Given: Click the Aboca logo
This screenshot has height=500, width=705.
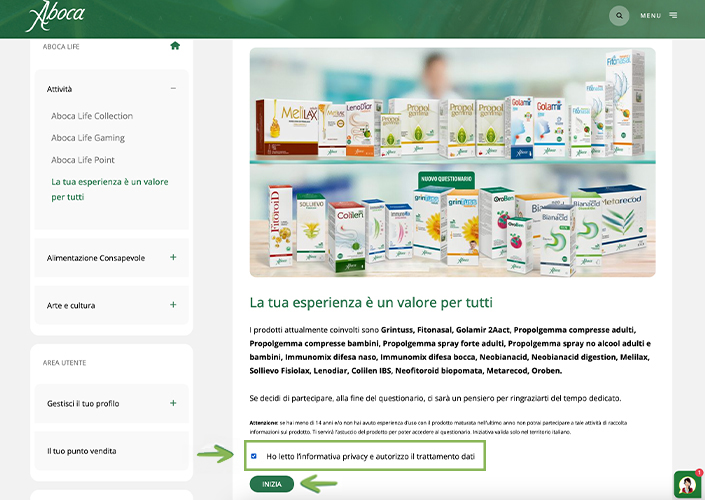Looking at the screenshot, I should pyautogui.click(x=55, y=16).
